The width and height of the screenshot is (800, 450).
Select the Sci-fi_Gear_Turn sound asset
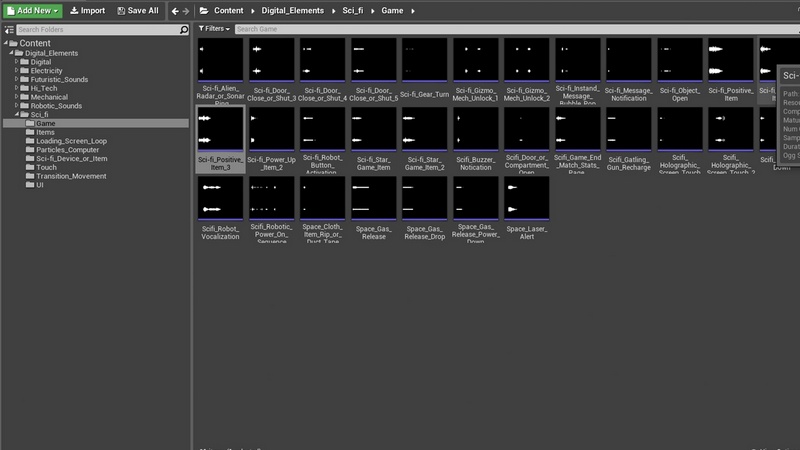tap(424, 62)
